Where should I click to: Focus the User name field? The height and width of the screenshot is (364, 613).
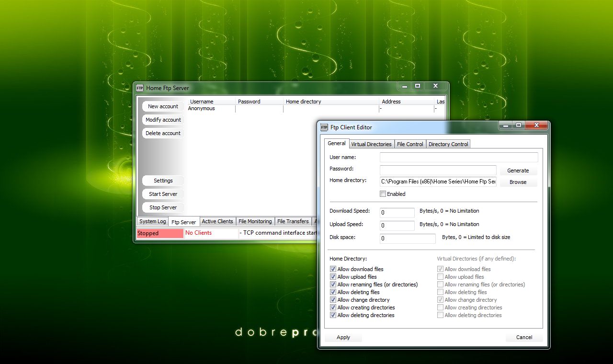tap(459, 157)
